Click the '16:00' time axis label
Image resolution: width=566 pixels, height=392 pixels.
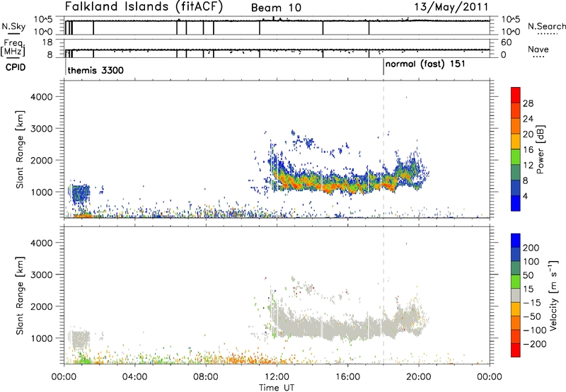tap(347, 377)
